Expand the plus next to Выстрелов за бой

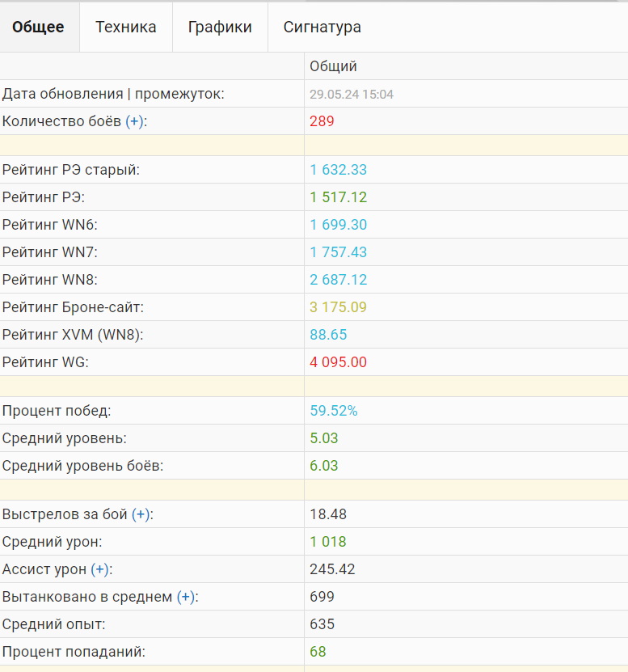click(141, 514)
